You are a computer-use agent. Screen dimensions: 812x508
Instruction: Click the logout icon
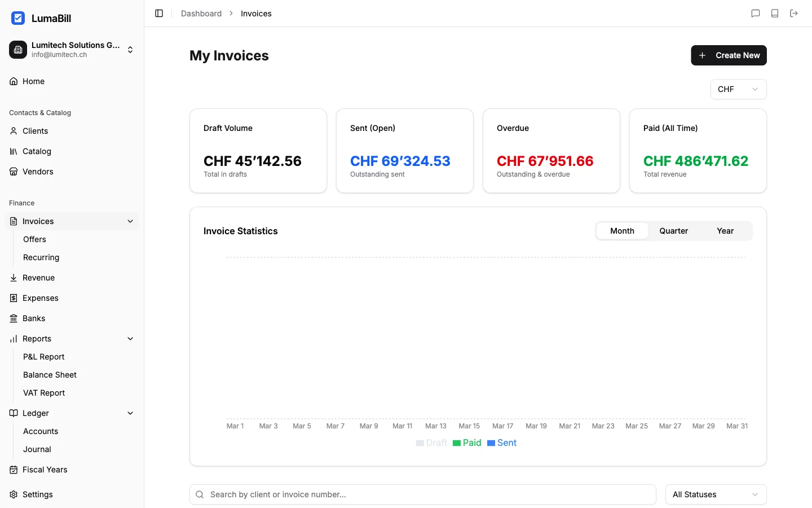pos(794,13)
